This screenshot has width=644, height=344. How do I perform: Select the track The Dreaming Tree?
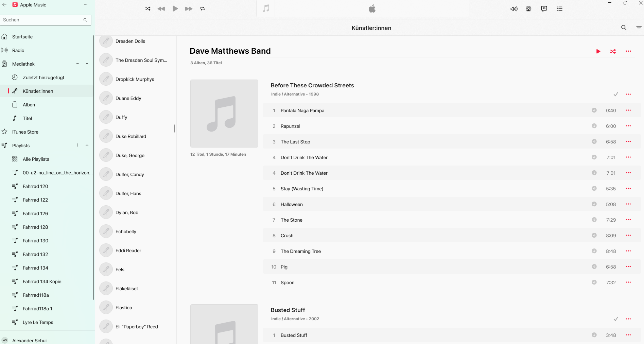coord(452,251)
